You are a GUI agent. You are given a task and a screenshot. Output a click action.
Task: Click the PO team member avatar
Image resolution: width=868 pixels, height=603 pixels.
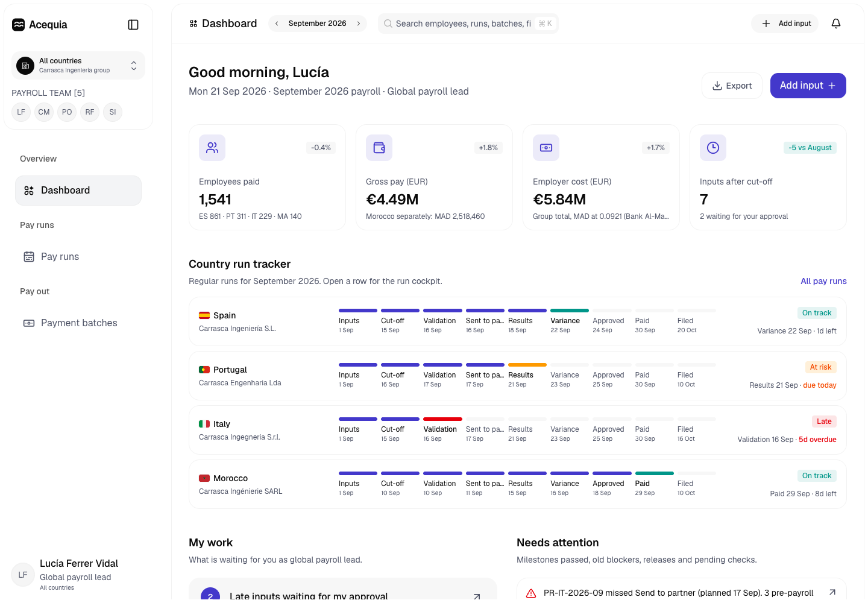tap(67, 112)
